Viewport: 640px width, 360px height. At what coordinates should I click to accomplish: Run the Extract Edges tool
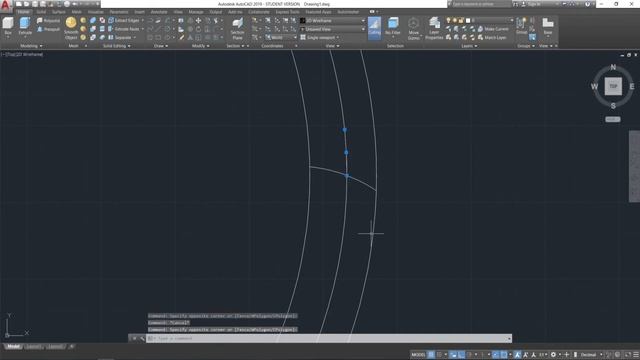pyautogui.click(x=124, y=20)
